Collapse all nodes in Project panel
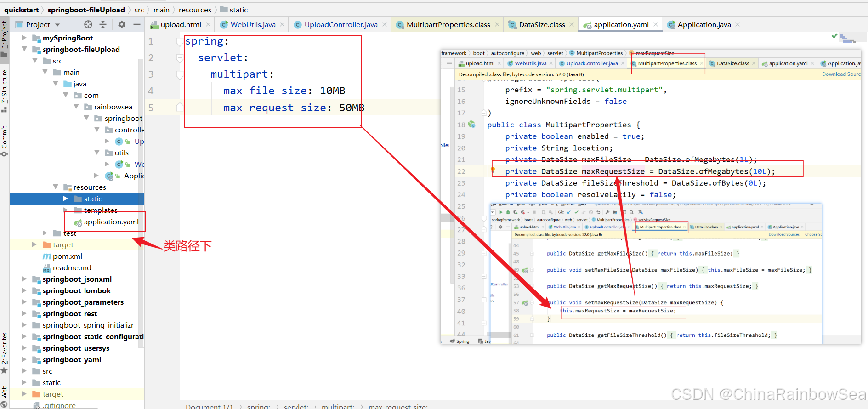Screen dimensions: 868x409 [x=103, y=24]
